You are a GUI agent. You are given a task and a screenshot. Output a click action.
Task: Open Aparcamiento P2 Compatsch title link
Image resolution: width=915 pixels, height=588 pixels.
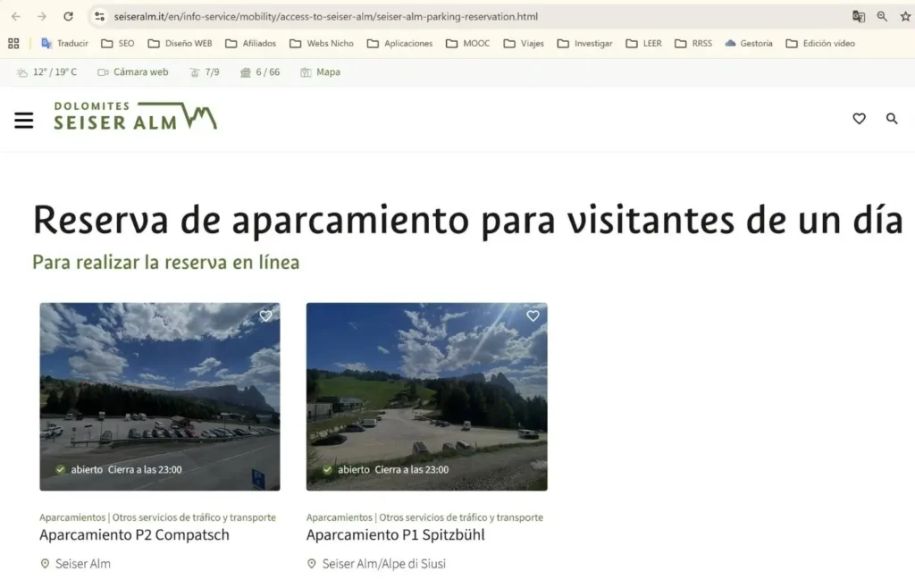pyautogui.click(x=134, y=535)
